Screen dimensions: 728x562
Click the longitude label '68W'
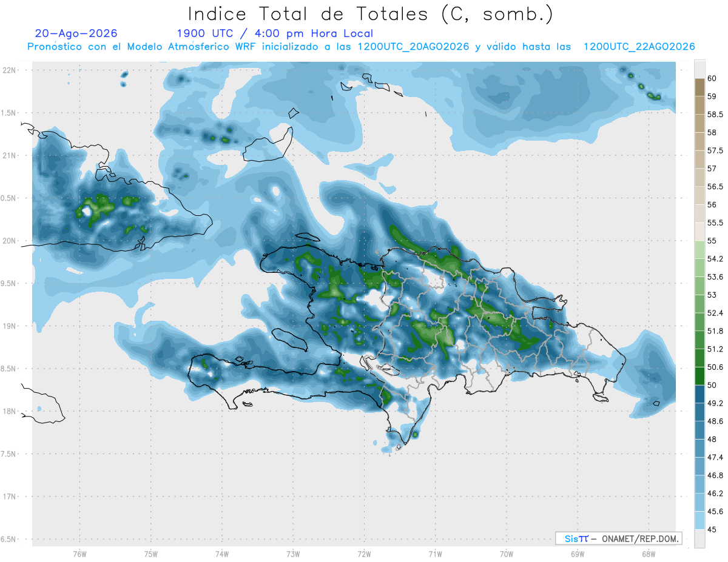tap(648, 554)
